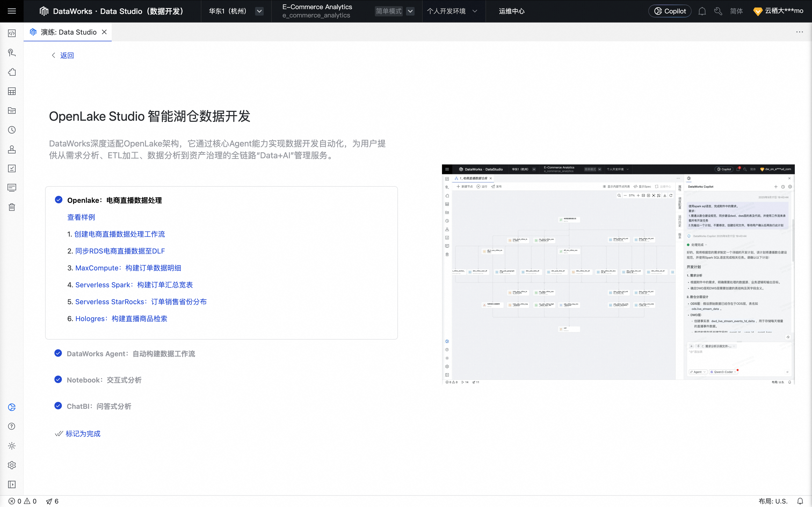This screenshot has height=507, width=812.
Task: Click the wrench tool icon in header
Action: click(x=718, y=11)
